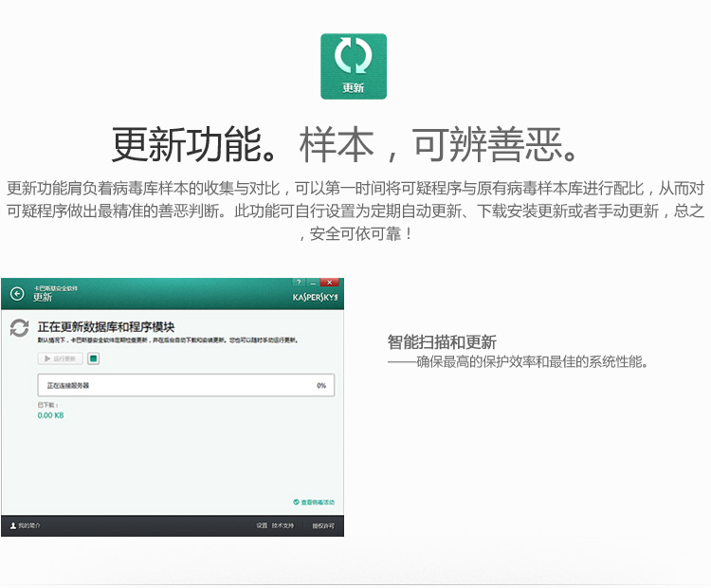
Task: Open 设置 settings in the bottom bar
Action: coord(262,525)
